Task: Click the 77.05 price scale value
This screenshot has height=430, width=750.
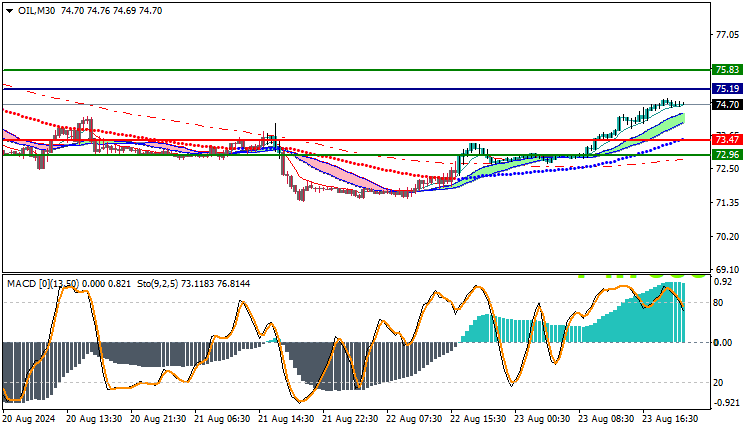Action: 727,35
